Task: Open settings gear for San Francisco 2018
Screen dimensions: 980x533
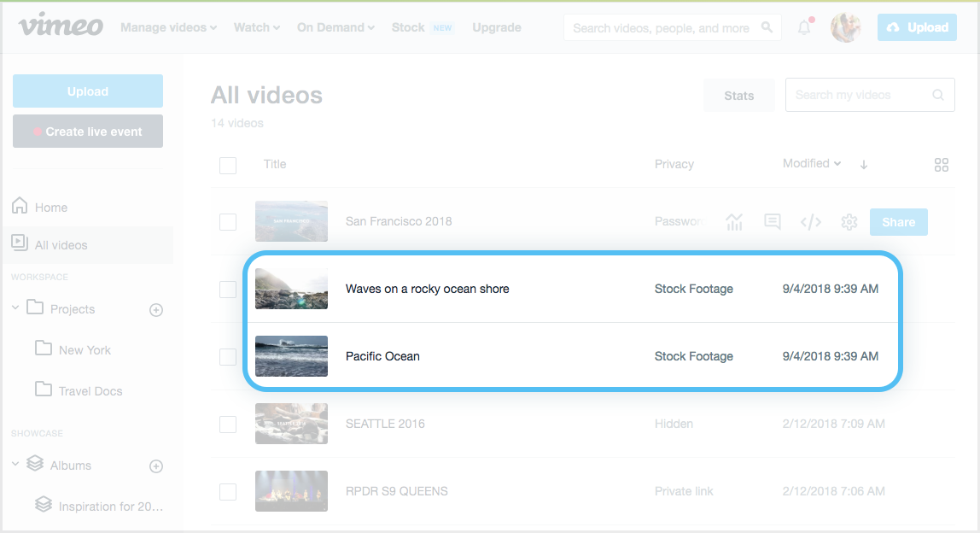Action: tap(849, 222)
